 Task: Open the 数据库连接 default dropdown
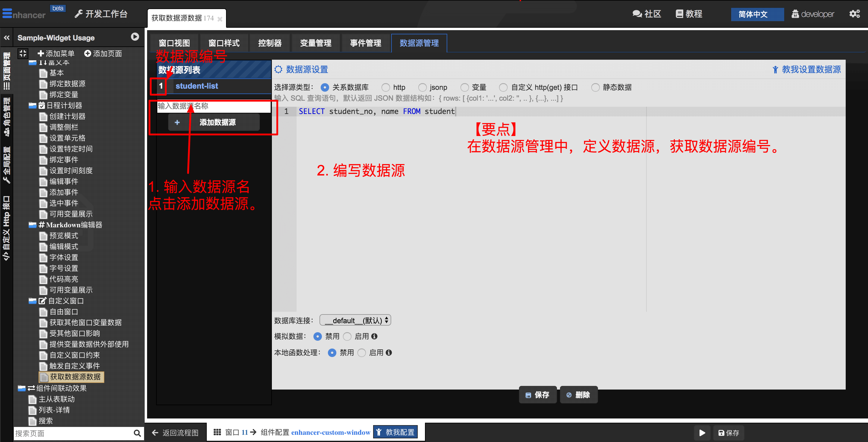(355, 320)
